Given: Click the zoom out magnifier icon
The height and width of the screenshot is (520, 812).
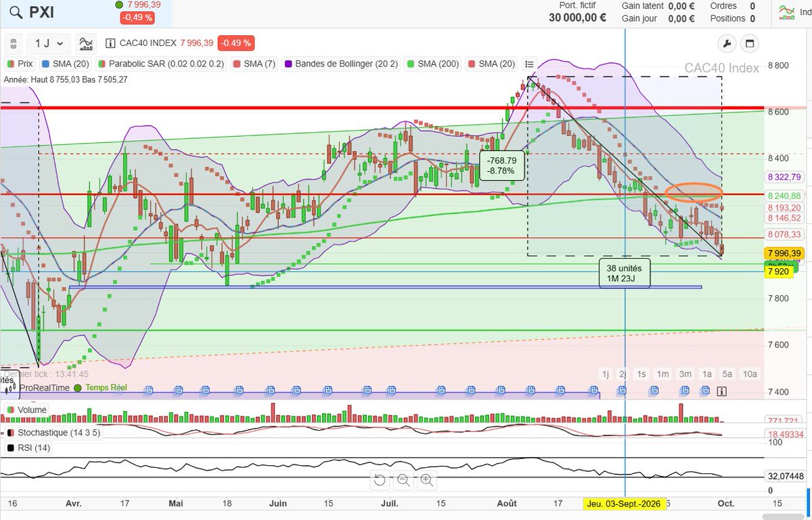Looking at the screenshot, I should click(x=403, y=480).
